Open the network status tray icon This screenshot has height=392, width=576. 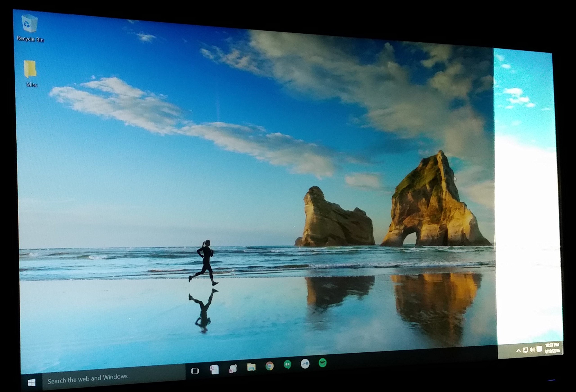click(525, 350)
